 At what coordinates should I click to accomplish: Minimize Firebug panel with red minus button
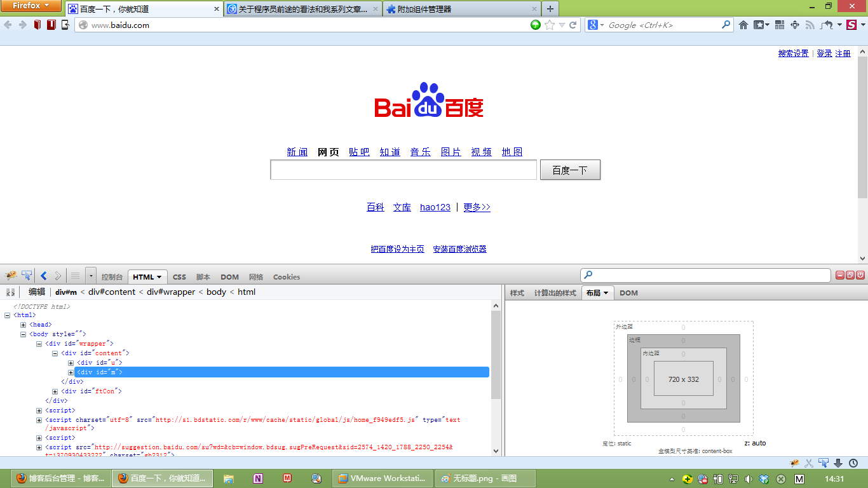click(840, 275)
